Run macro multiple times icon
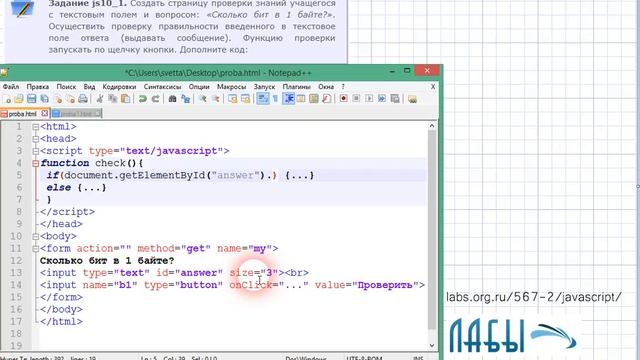Image resolution: width=640 pixels, height=360 pixels. [x=382, y=99]
